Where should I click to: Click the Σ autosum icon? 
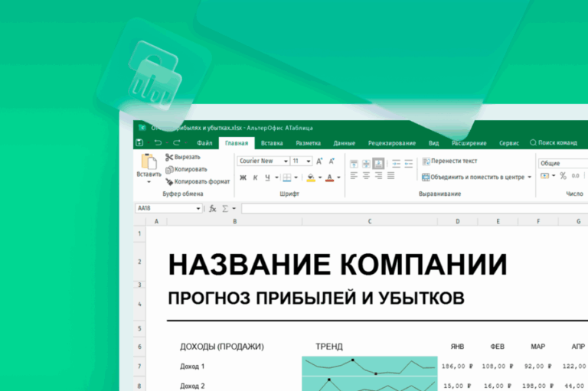225,208
